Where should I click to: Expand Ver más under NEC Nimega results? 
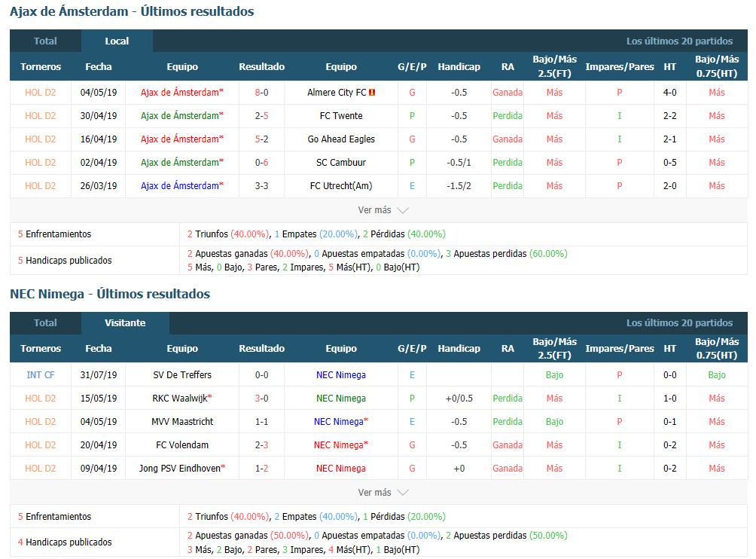[x=383, y=493]
